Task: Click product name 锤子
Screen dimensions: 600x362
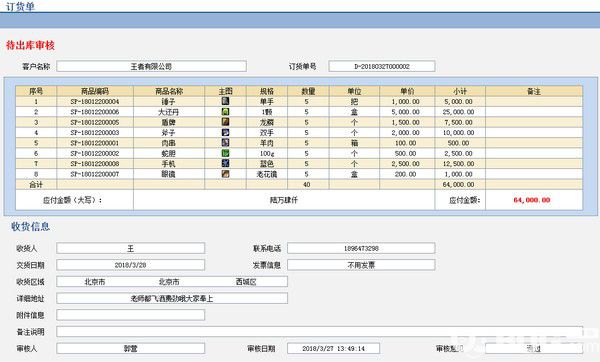Action: tap(168, 101)
